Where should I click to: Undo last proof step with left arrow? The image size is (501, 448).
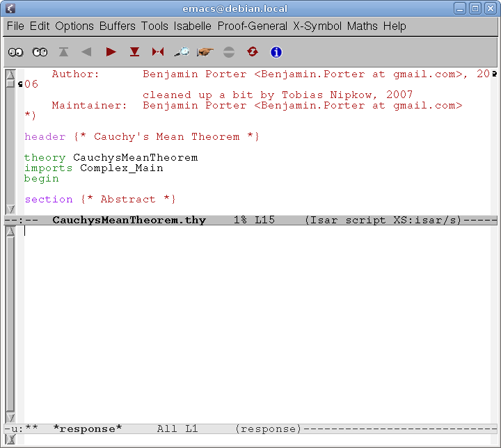pos(86,52)
